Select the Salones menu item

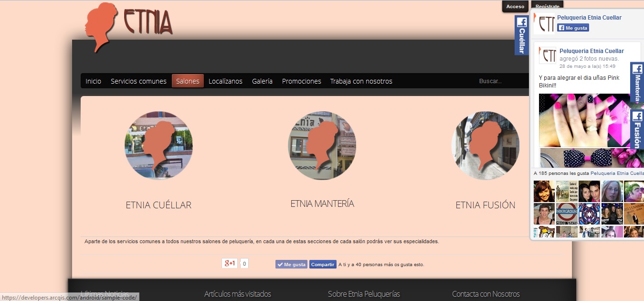click(188, 81)
